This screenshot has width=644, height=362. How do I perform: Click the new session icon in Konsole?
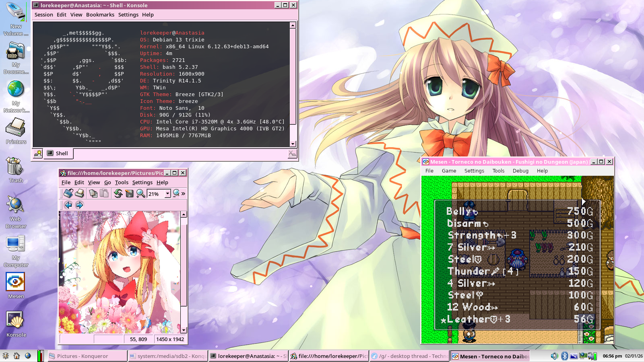click(x=38, y=153)
